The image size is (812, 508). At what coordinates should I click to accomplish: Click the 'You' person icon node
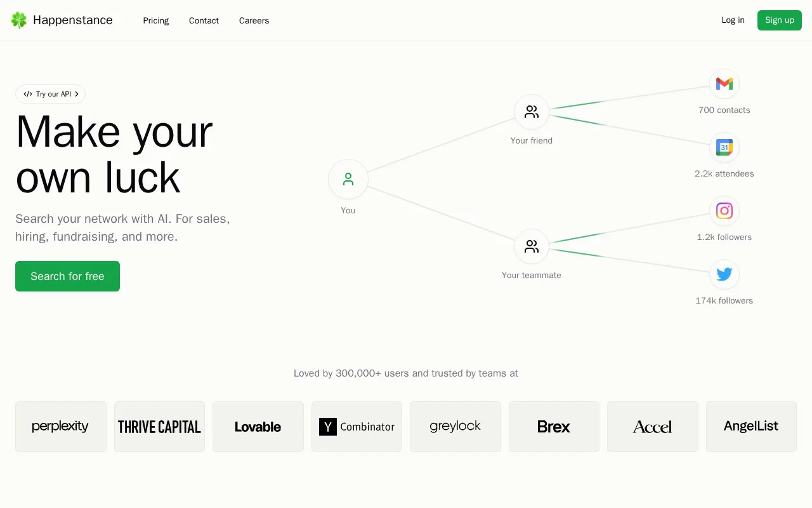348,179
